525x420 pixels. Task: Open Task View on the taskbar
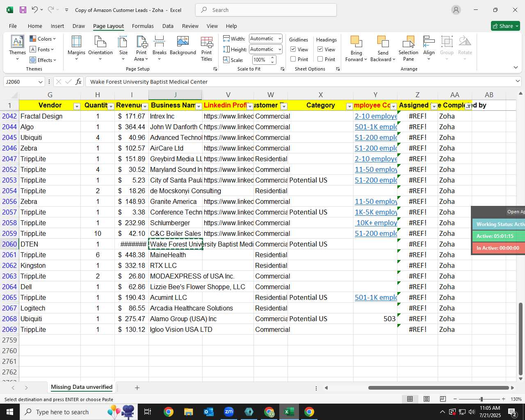click(148, 412)
